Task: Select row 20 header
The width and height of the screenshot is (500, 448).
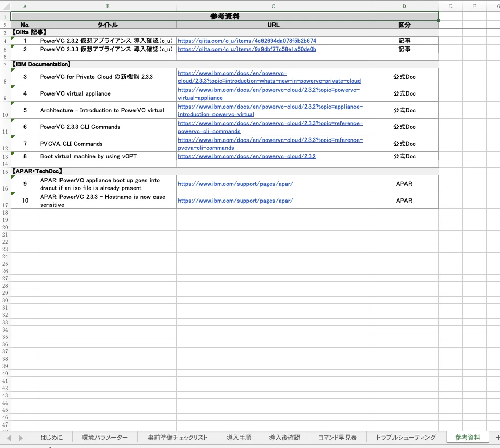Action: pyautogui.click(x=5, y=227)
